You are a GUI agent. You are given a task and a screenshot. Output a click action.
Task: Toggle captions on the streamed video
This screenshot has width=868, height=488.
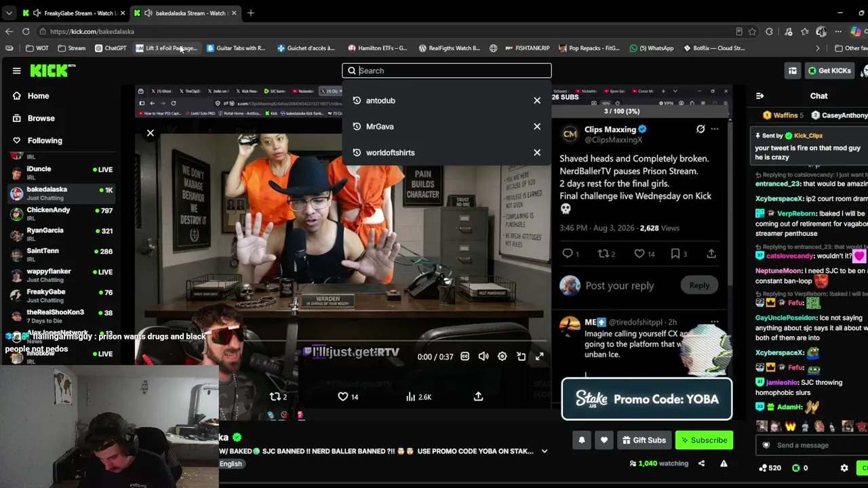tap(465, 357)
